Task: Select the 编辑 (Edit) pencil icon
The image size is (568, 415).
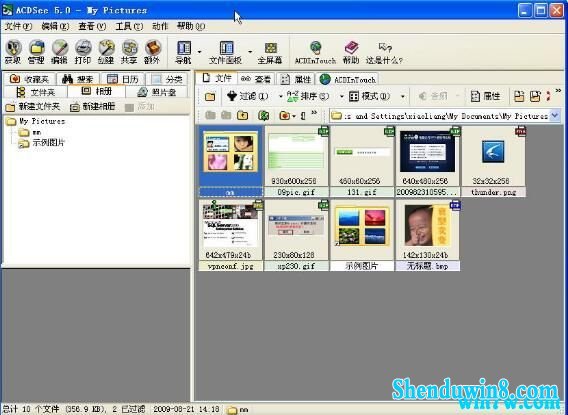Action: [60, 52]
